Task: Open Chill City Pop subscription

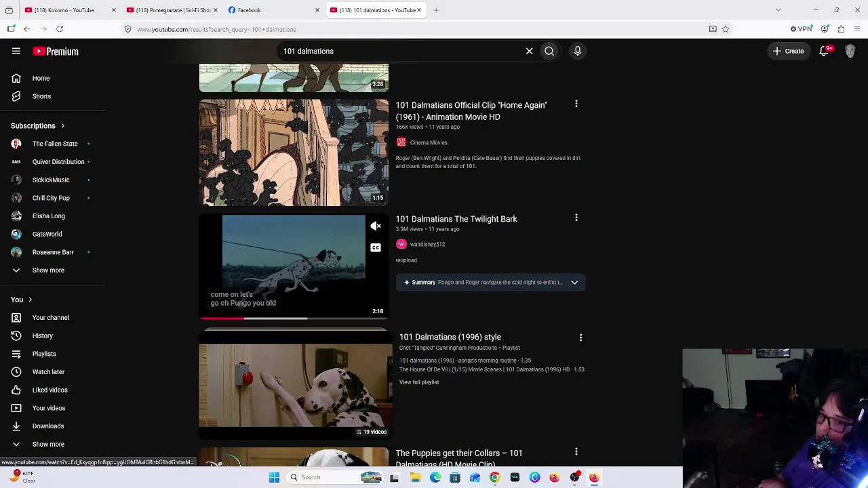Action: pyautogui.click(x=52, y=198)
